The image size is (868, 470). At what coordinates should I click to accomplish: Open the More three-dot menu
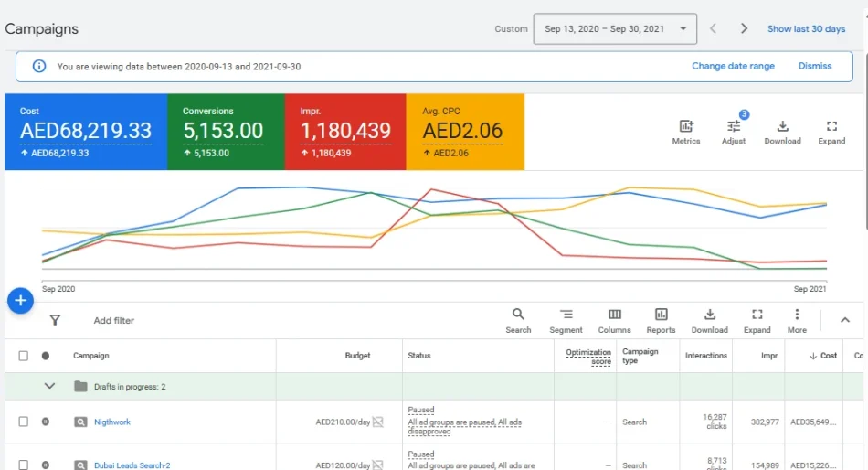(x=797, y=315)
